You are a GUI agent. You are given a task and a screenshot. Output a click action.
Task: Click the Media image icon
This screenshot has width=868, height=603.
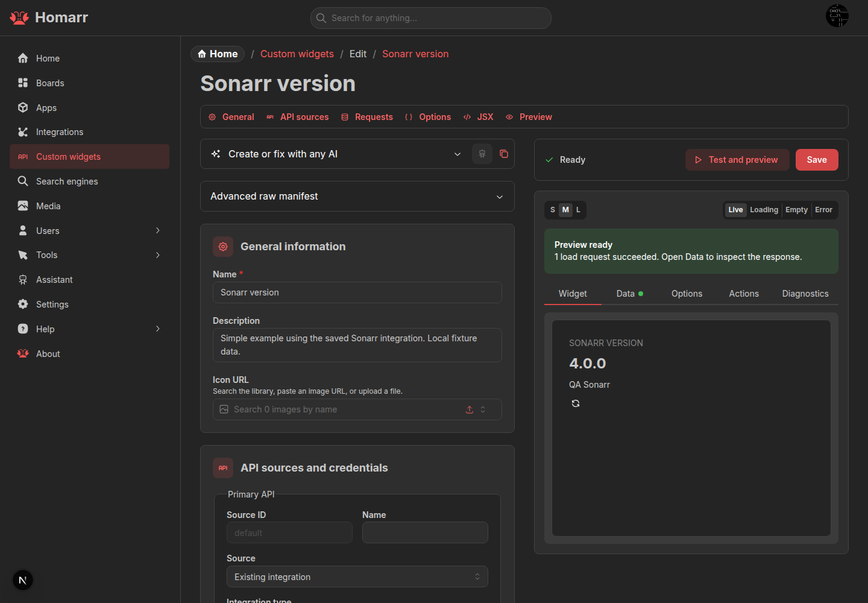click(23, 206)
